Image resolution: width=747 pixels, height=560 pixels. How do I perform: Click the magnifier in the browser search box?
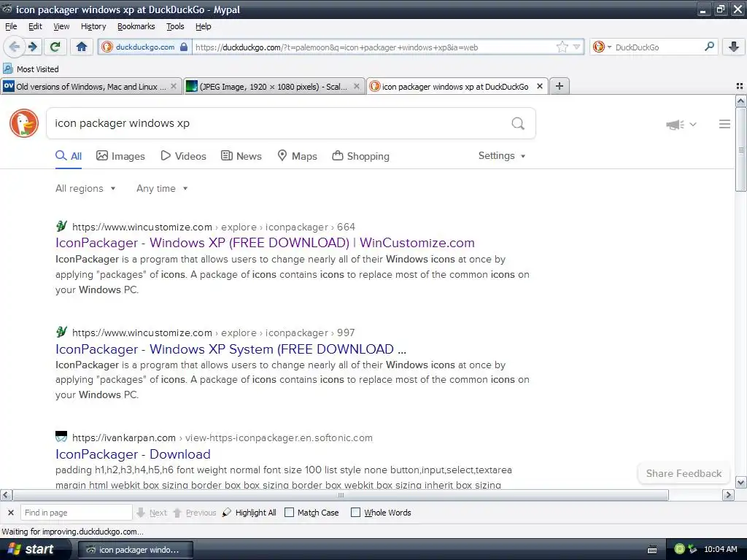709,46
